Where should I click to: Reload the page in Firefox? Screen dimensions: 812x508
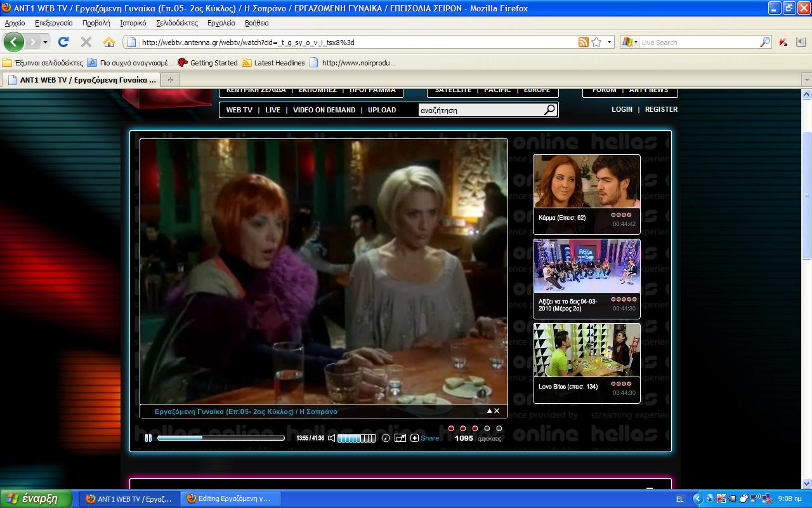[x=63, y=42]
